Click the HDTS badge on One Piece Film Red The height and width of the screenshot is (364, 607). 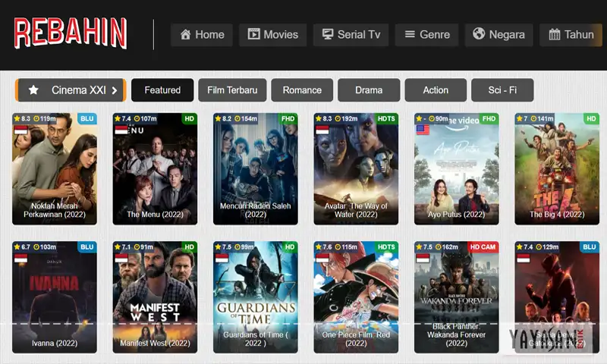coord(386,246)
